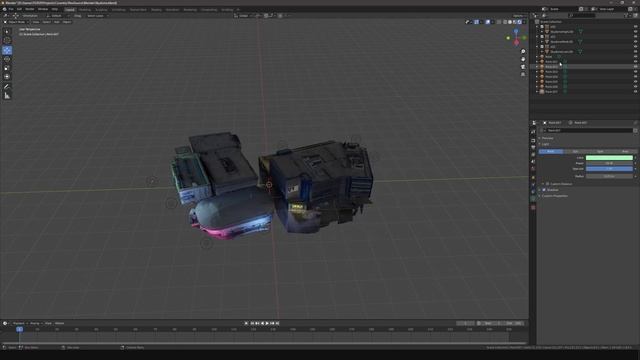The height and width of the screenshot is (360, 640).
Task: Switch to the Modeling workspace tab
Action: point(84,9)
